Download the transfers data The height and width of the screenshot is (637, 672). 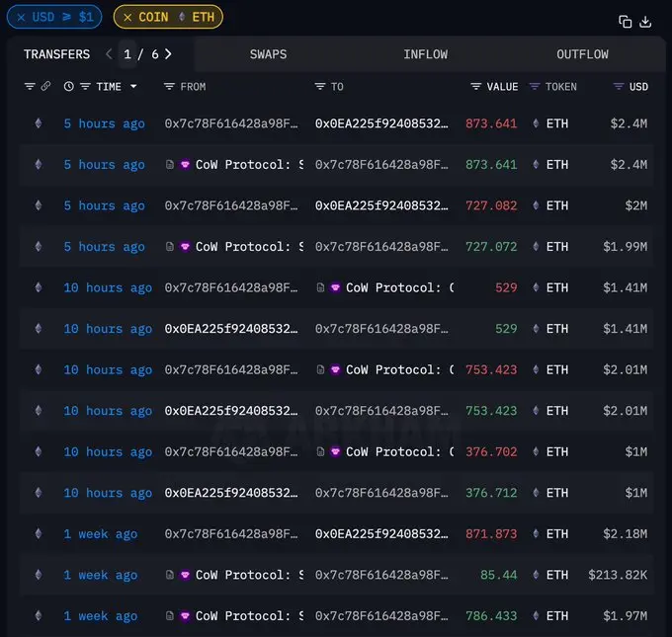pos(645,22)
